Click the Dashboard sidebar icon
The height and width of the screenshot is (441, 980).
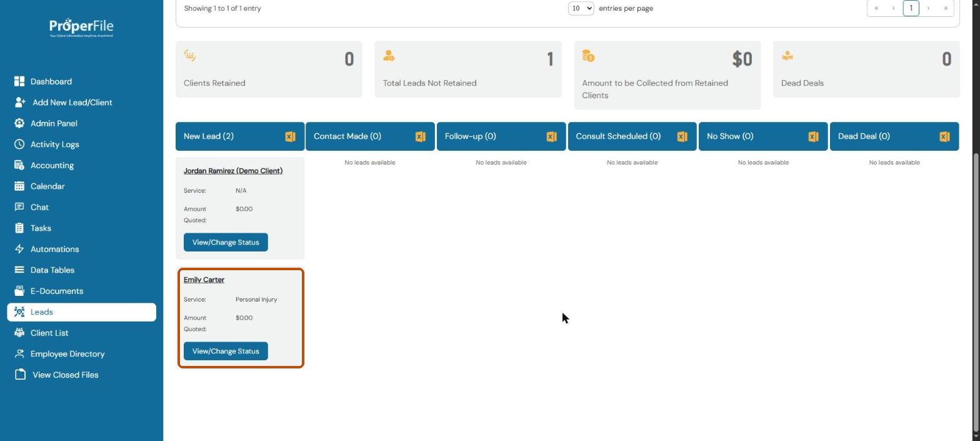(19, 81)
